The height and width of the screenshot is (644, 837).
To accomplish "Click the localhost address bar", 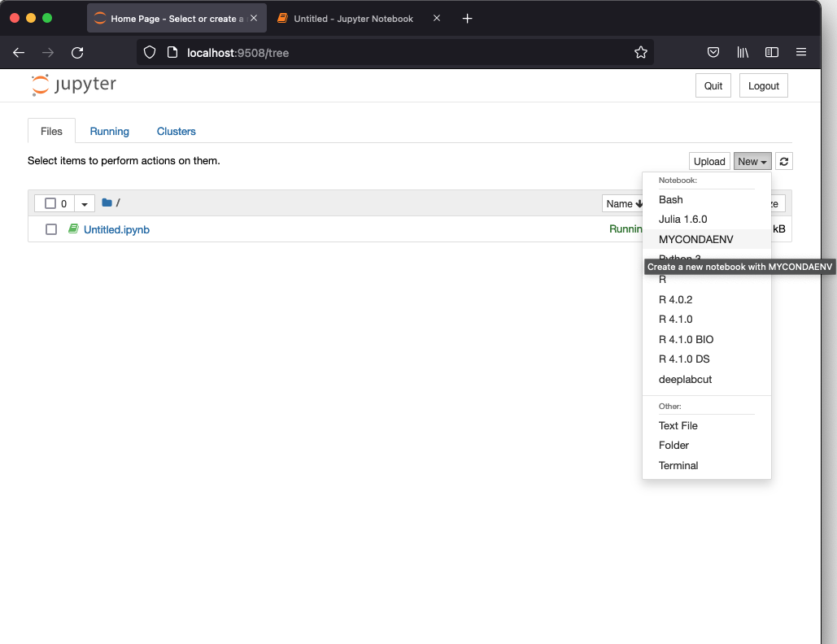I will tap(390, 53).
